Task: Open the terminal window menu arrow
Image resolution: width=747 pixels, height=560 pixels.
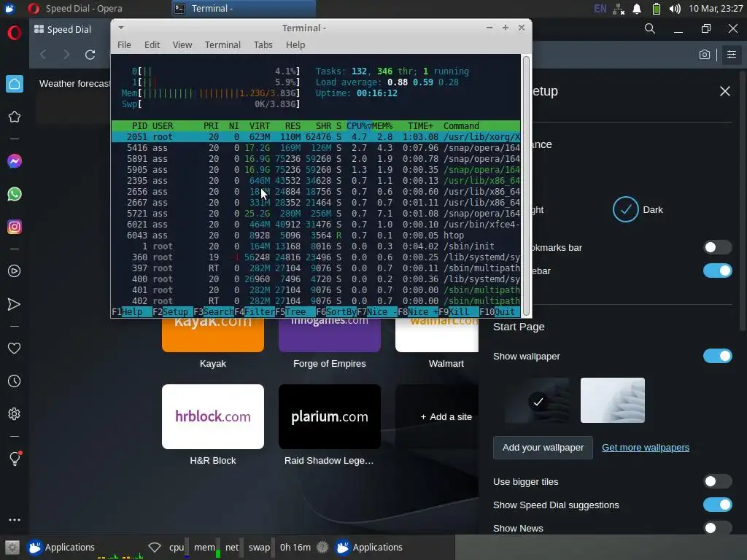Action: [x=121, y=28]
